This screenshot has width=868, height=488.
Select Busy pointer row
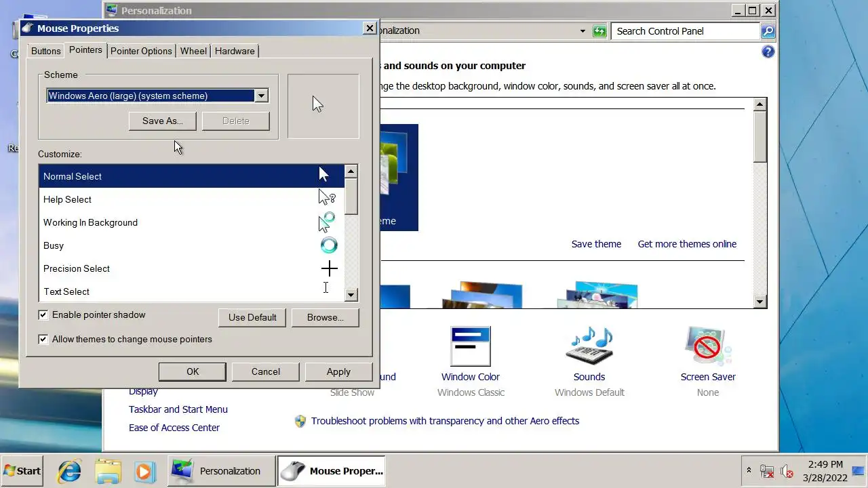click(x=191, y=245)
